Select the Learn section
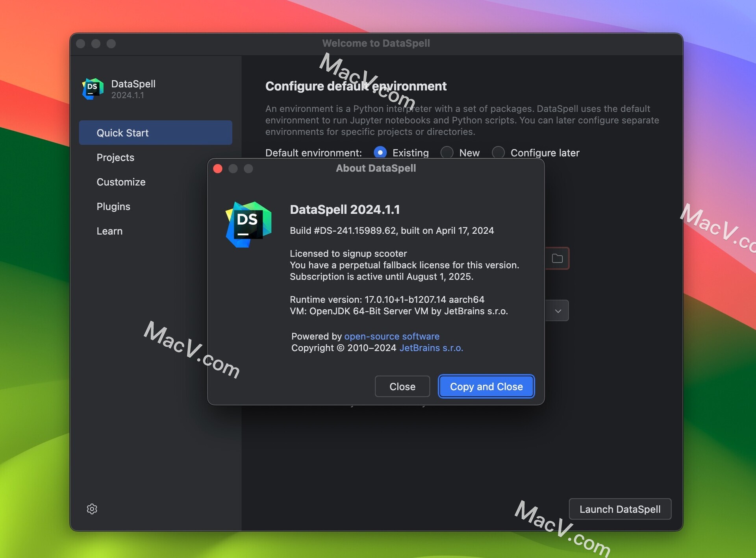 (109, 231)
